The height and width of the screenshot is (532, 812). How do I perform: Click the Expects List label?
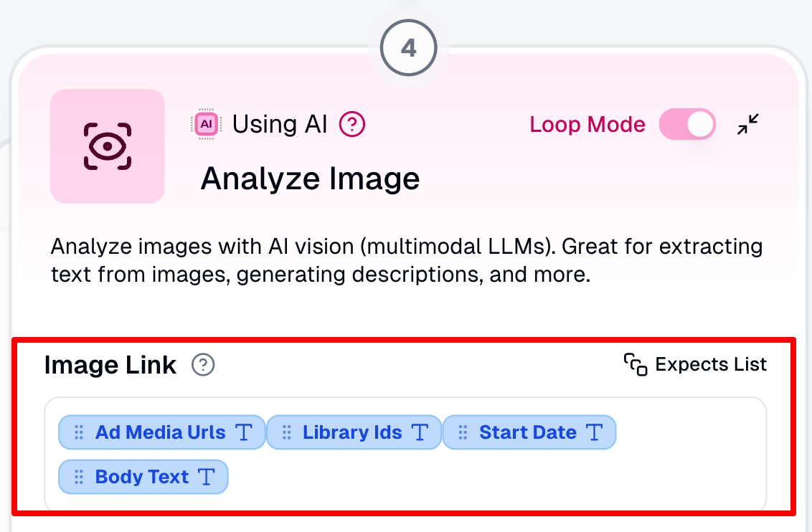pos(710,364)
